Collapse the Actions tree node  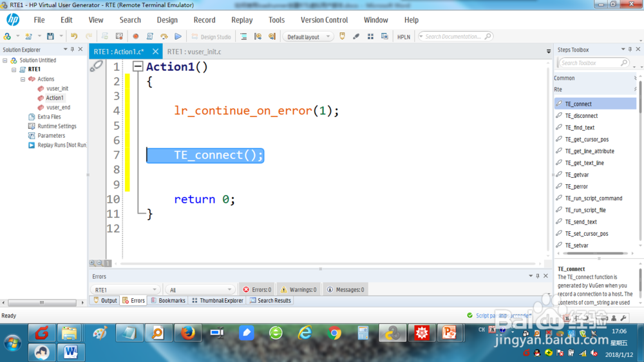click(23, 79)
